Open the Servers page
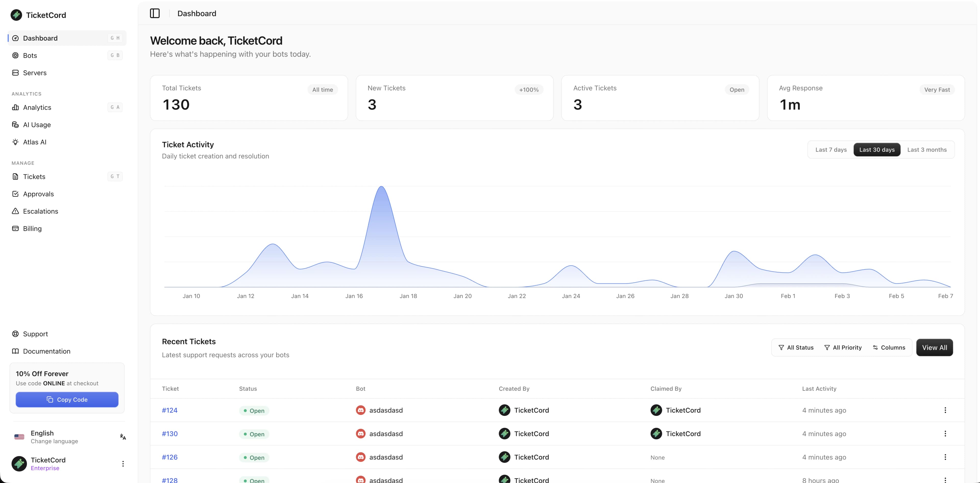Viewport: 980px width, 483px height. coord(35,73)
